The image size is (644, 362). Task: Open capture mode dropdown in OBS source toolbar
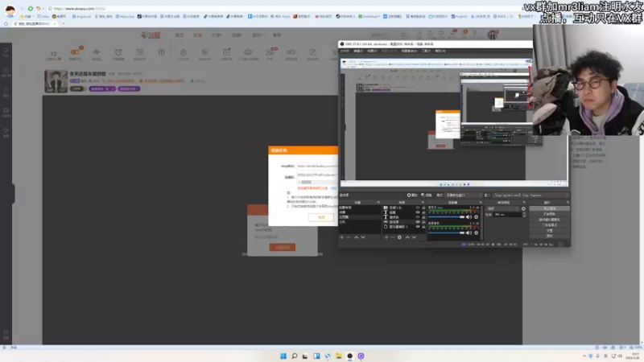(x=464, y=195)
